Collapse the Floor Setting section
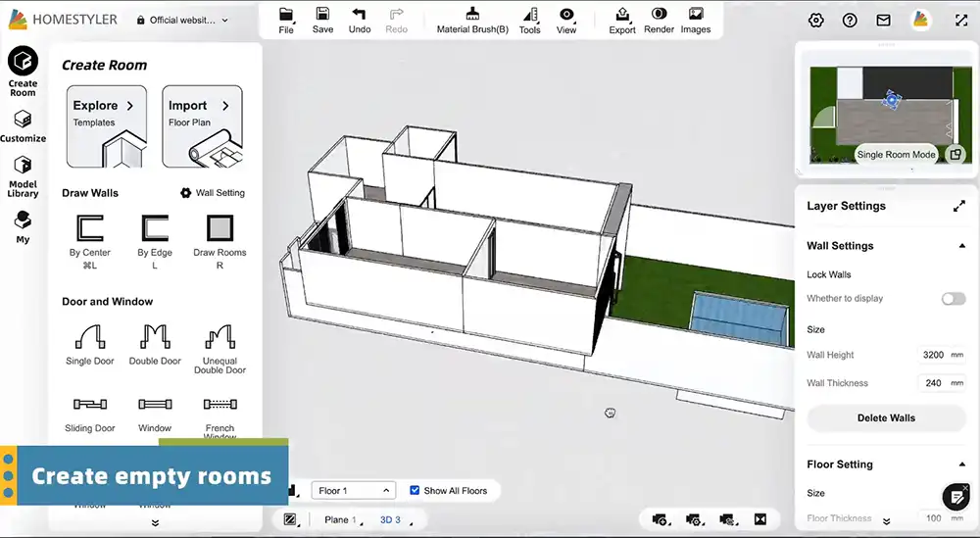This screenshot has height=538, width=980. click(x=962, y=465)
